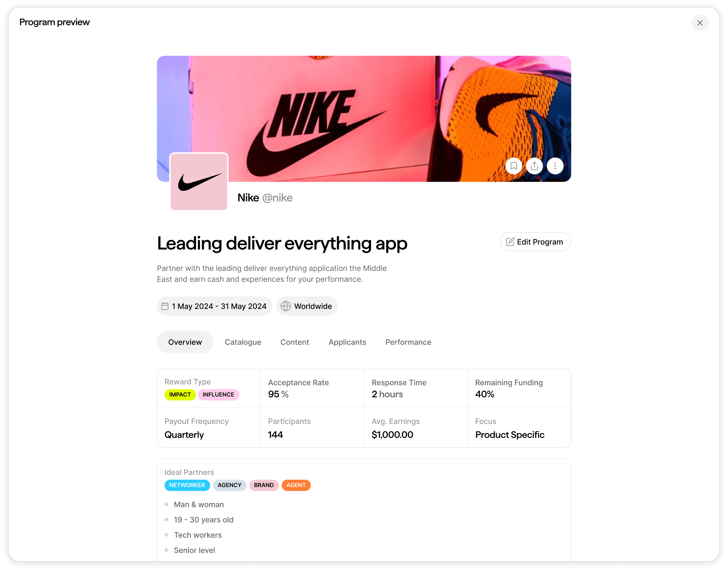Image resolution: width=728 pixels, height=571 pixels.
Task: Click the INFLUENCE reward tag
Action: click(x=218, y=395)
